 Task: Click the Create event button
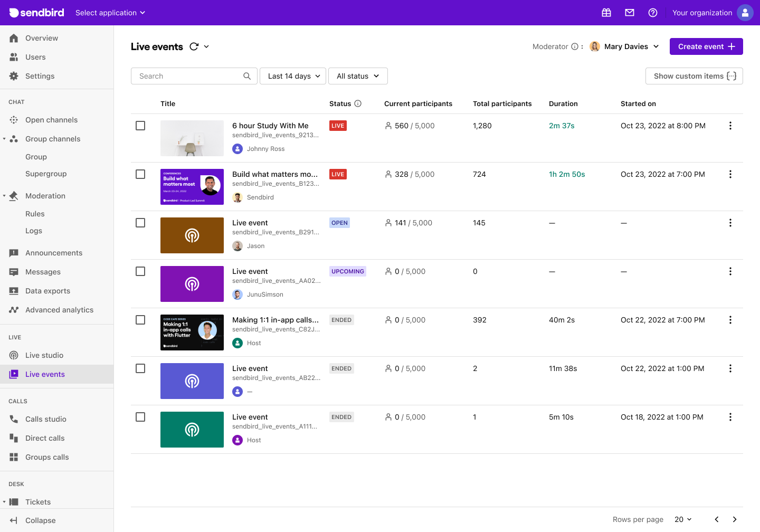click(x=706, y=46)
